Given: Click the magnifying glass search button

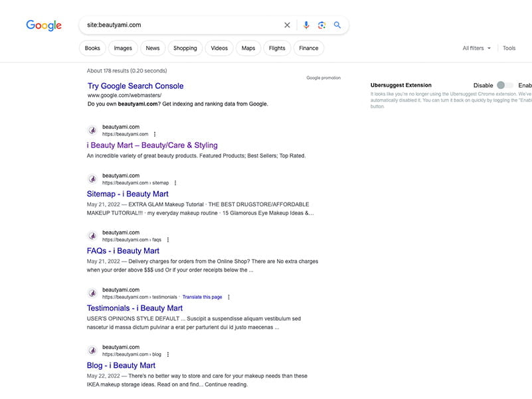Looking at the screenshot, I should (x=337, y=25).
